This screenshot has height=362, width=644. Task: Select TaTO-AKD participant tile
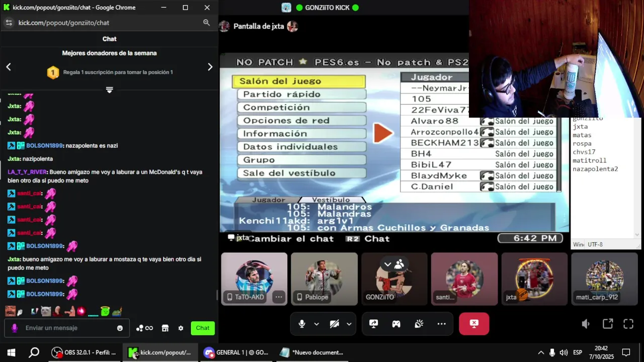[x=254, y=279]
